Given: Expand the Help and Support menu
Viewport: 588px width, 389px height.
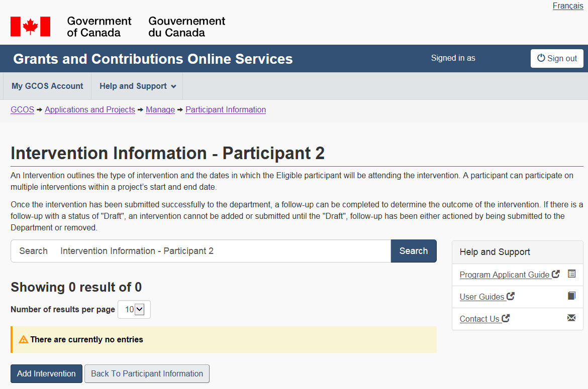Looking at the screenshot, I should pyautogui.click(x=137, y=86).
